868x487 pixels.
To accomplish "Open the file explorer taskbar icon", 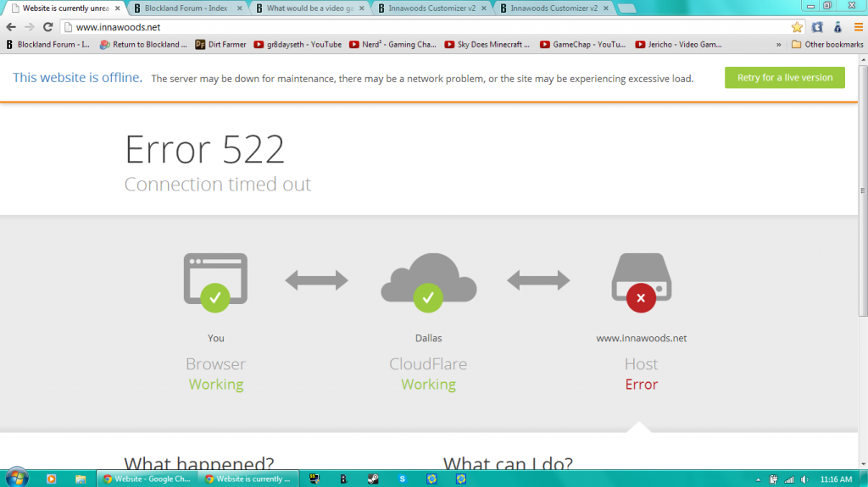I will pos(81,479).
